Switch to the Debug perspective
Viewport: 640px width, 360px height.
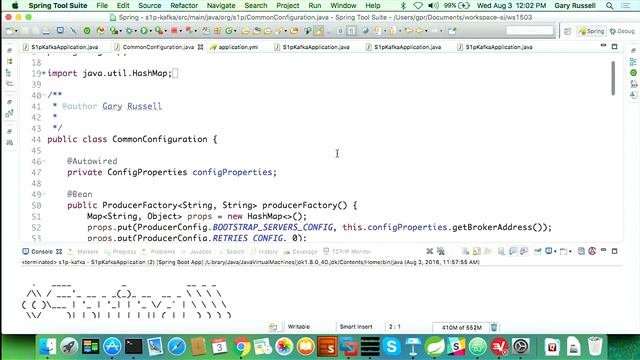tap(622, 31)
